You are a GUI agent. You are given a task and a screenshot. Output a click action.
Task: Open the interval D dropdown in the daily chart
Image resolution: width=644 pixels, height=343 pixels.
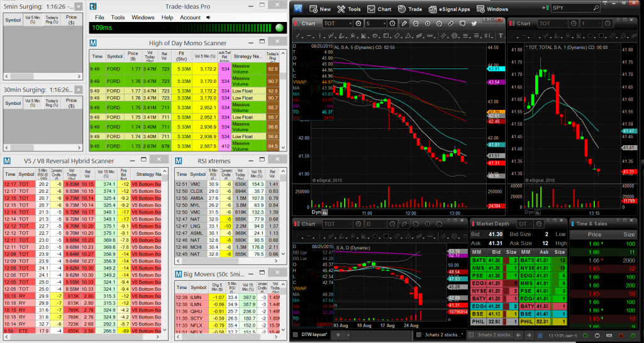coord(384,224)
